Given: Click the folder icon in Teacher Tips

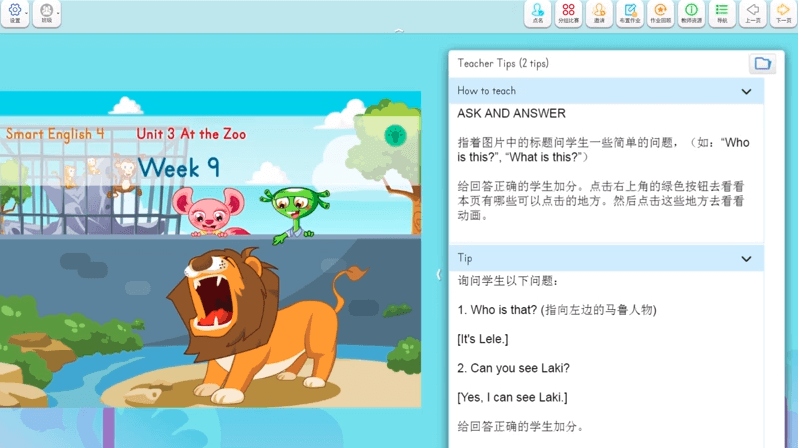Looking at the screenshot, I should point(762,64).
